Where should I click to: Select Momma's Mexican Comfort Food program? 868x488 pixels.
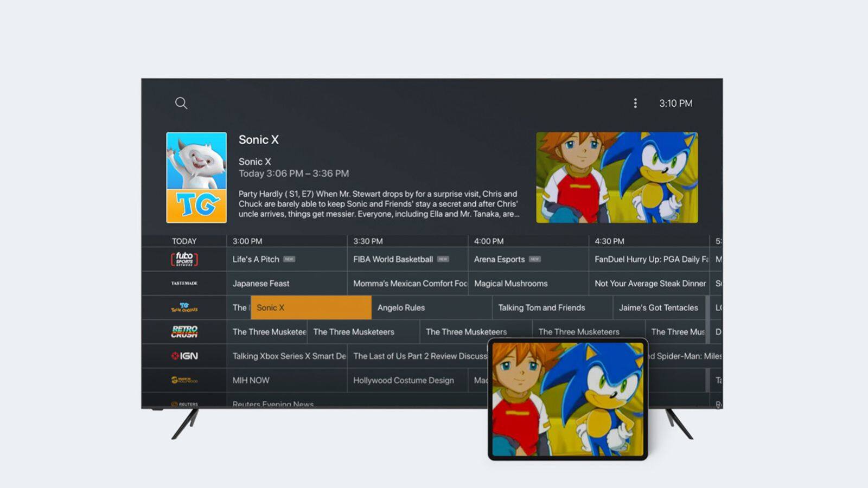(x=407, y=284)
